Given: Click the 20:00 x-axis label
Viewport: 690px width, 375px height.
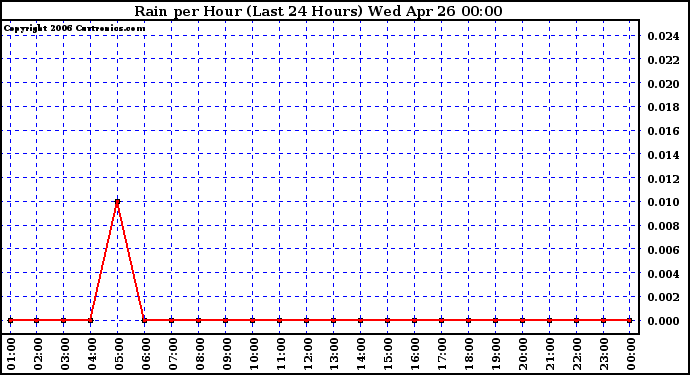Looking at the screenshot, I should tap(524, 354).
